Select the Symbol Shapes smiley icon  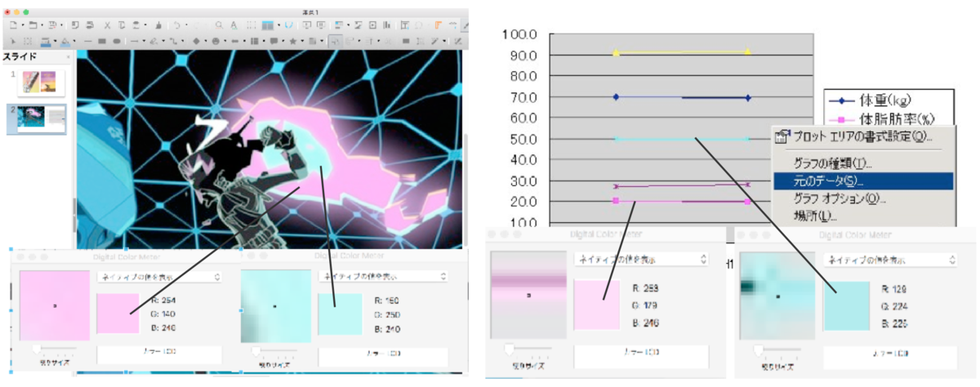coord(216,41)
